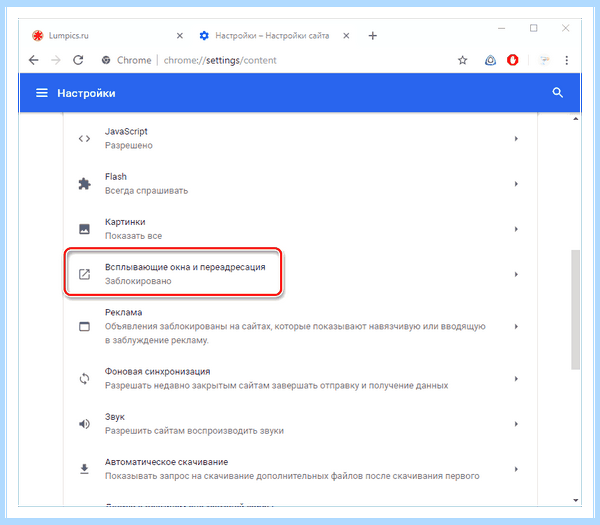This screenshot has width=600, height=525.
Task: Open Фоновая синхронизация setting
Action: click(300, 378)
